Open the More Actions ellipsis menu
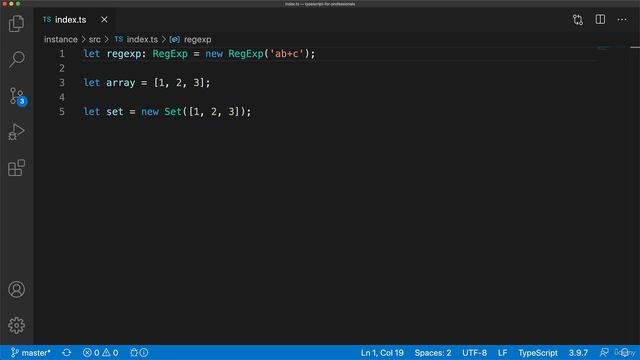Screen dimensions: 640x360 coord(622,20)
